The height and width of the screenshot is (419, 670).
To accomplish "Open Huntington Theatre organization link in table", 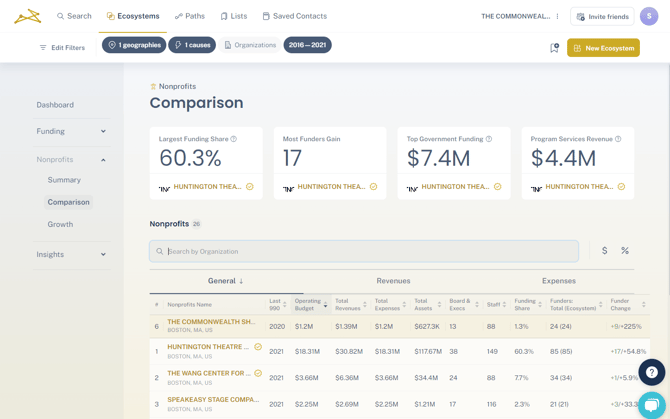I will pyautogui.click(x=208, y=347).
